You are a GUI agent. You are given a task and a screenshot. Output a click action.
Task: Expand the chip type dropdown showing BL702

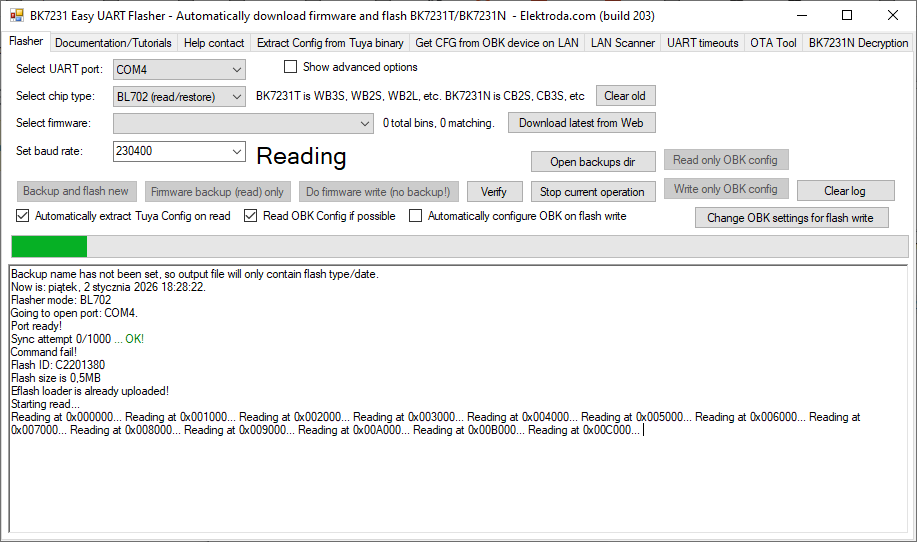coord(179,96)
